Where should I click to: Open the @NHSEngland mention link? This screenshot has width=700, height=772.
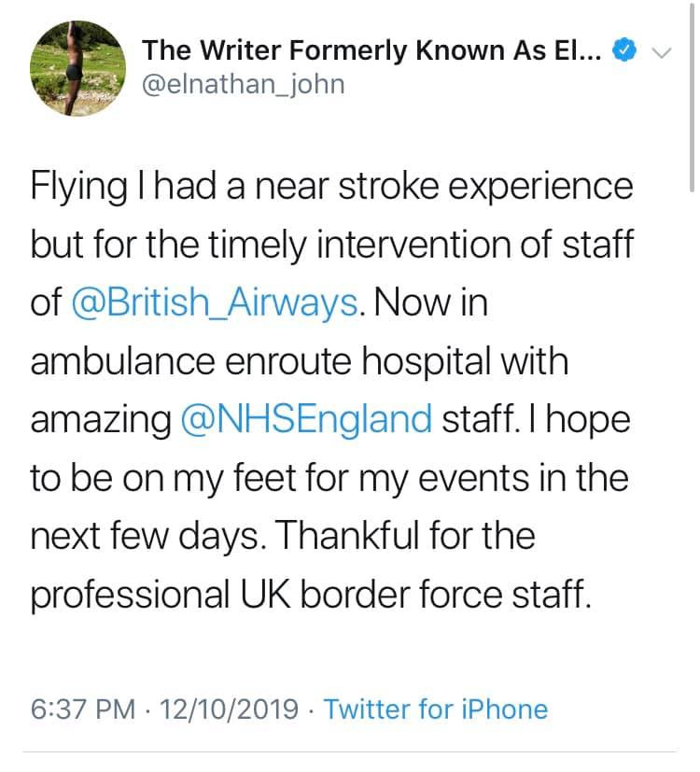(x=307, y=419)
